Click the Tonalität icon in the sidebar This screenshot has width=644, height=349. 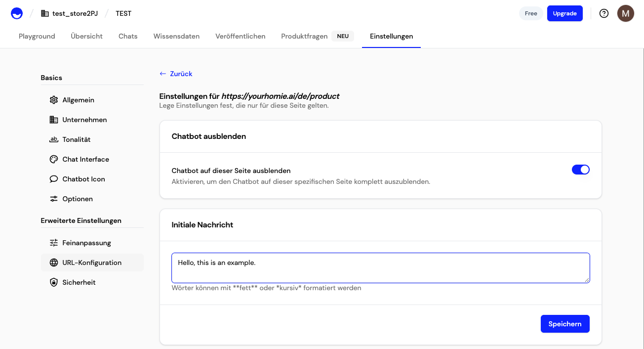click(54, 139)
